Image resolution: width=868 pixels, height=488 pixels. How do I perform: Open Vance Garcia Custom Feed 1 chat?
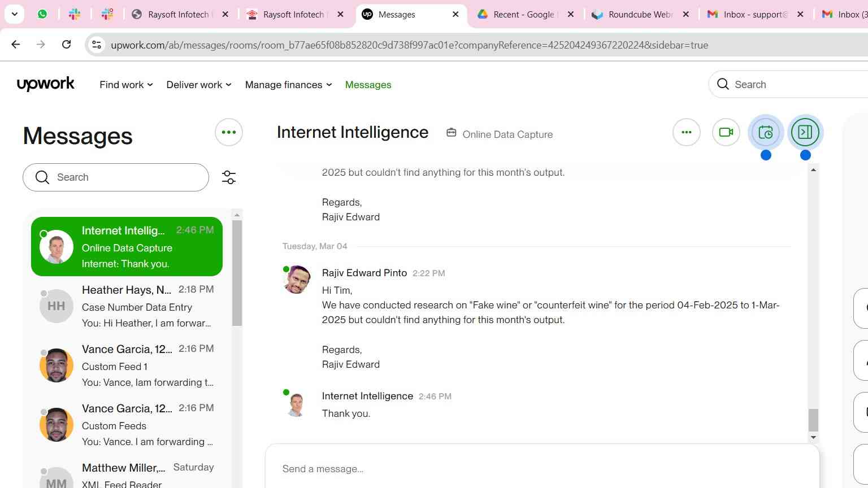pos(127,365)
